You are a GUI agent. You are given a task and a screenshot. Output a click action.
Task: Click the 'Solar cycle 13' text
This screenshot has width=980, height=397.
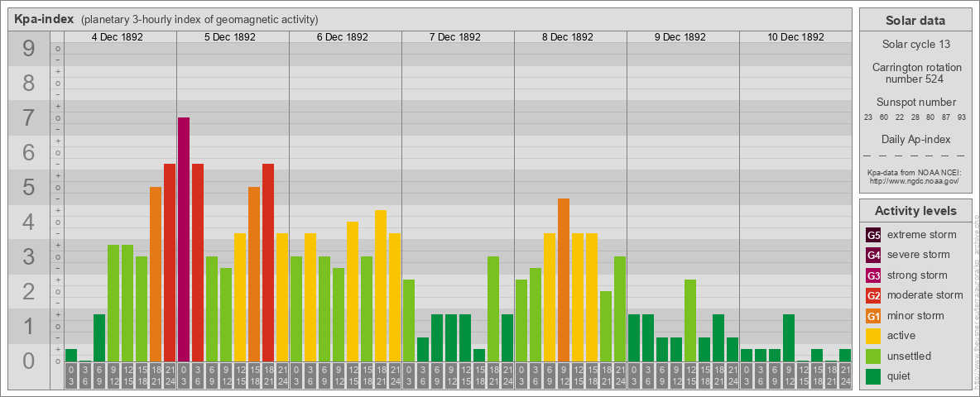[x=915, y=45]
